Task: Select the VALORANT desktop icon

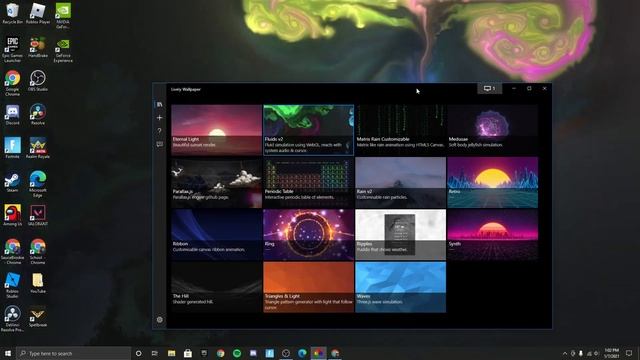Action: pyautogui.click(x=38, y=216)
